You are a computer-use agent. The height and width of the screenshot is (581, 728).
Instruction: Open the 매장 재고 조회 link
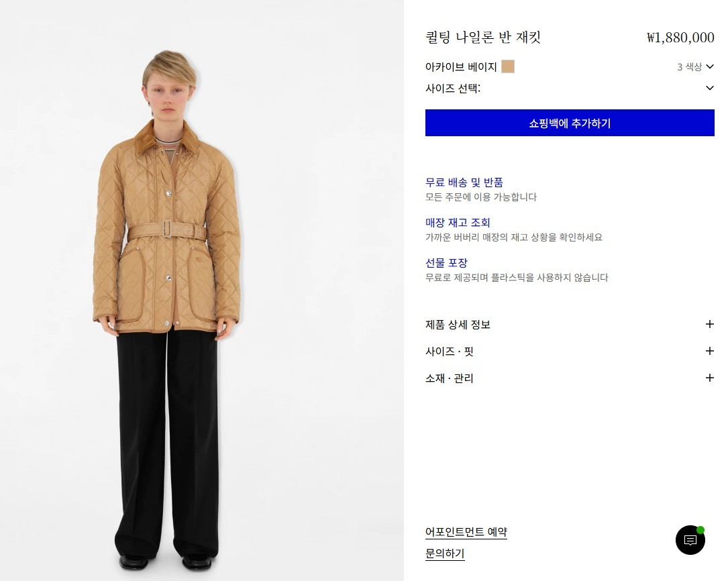pos(458,223)
